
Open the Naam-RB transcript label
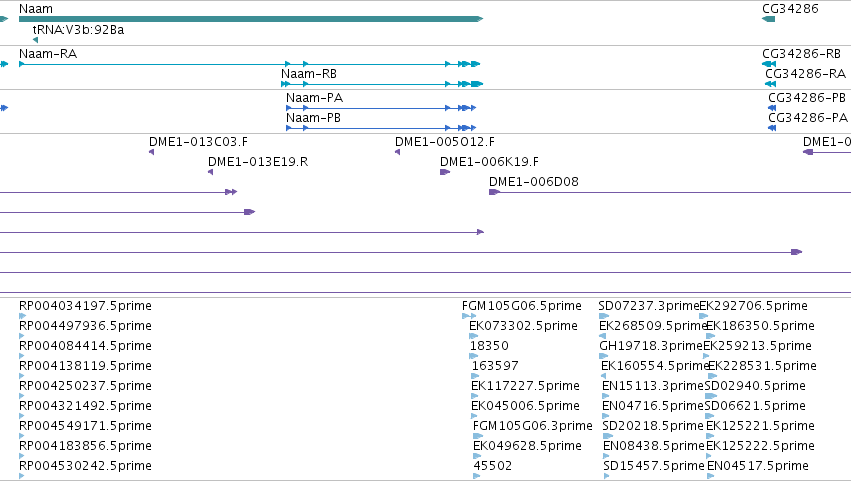[x=309, y=74]
